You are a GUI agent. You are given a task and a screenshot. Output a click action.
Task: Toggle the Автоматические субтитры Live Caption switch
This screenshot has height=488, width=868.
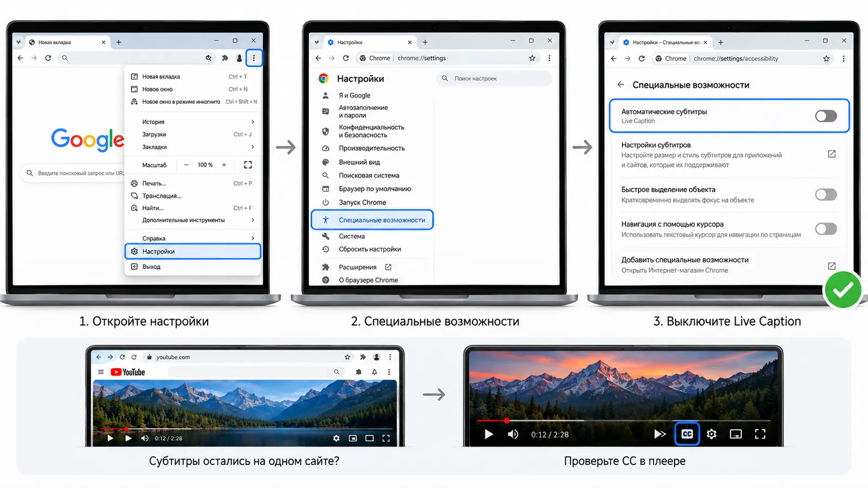click(826, 116)
